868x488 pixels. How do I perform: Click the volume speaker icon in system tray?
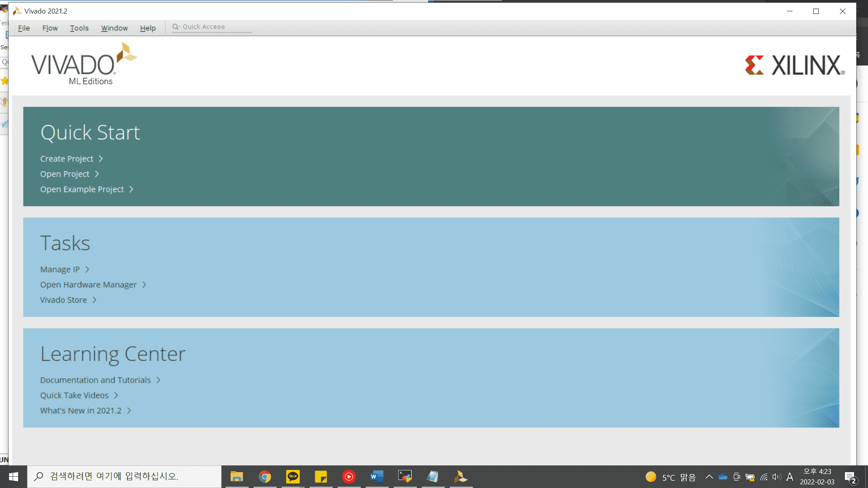(x=777, y=477)
